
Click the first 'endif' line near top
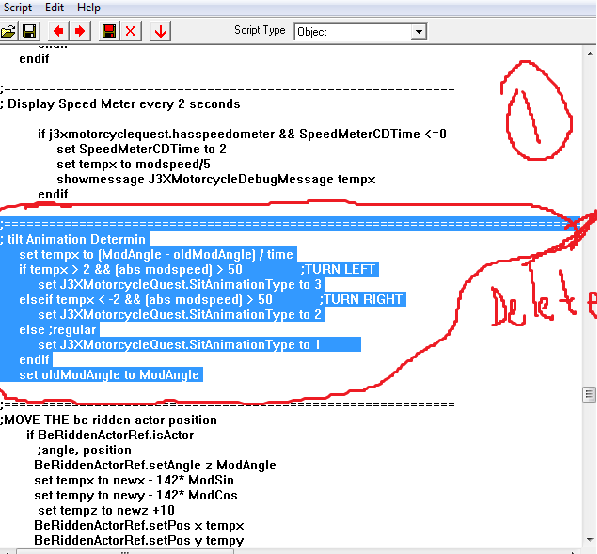point(34,59)
